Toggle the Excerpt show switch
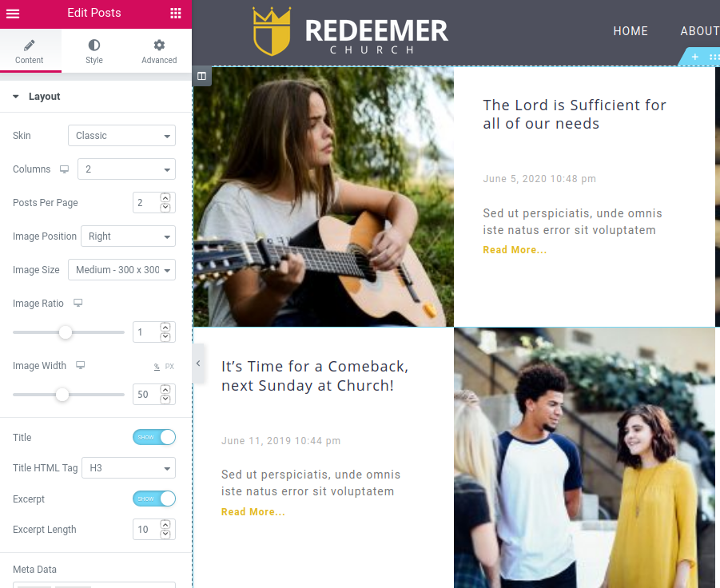Image resolution: width=720 pixels, height=588 pixels. coord(154,499)
